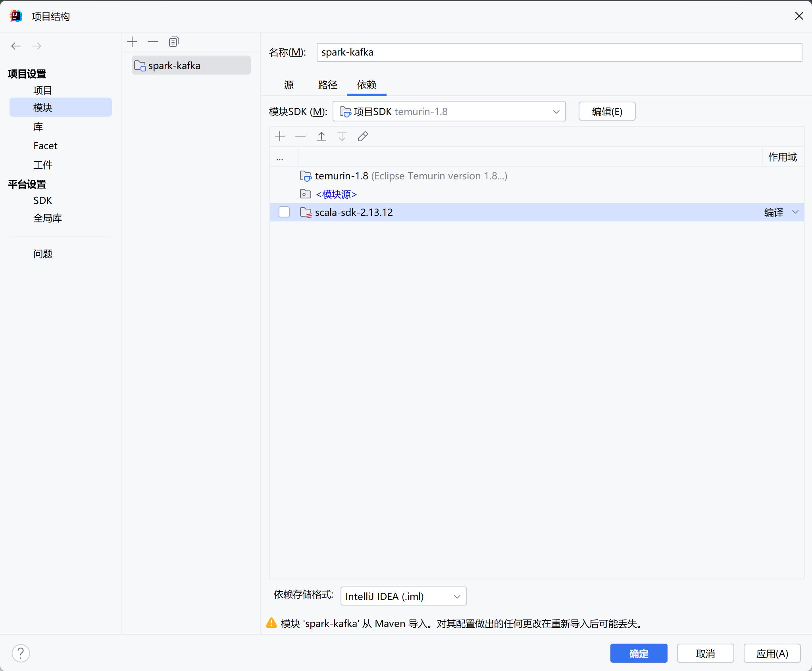Click the 作用域 column header
The height and width of the screenshot is (671, 812).
click(783, 157)
